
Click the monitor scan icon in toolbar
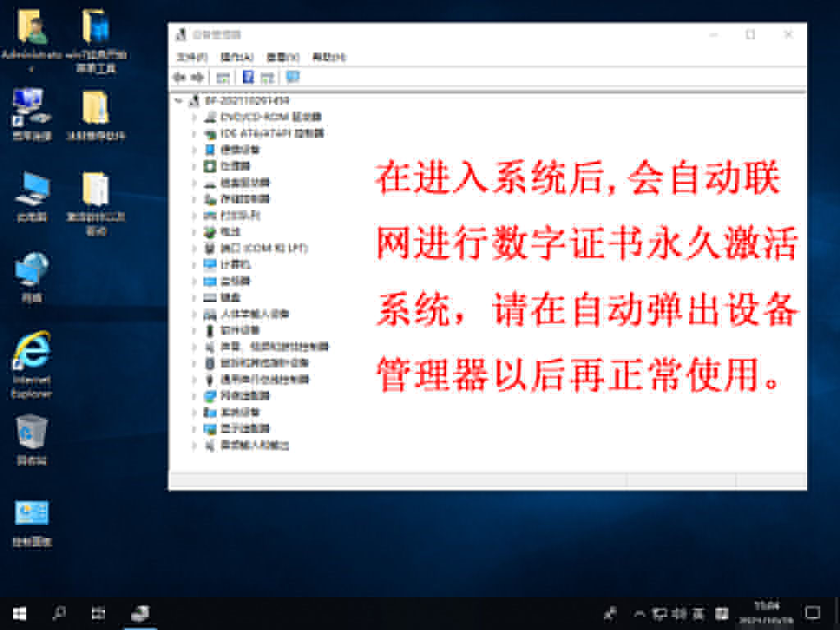coord(292,77)
